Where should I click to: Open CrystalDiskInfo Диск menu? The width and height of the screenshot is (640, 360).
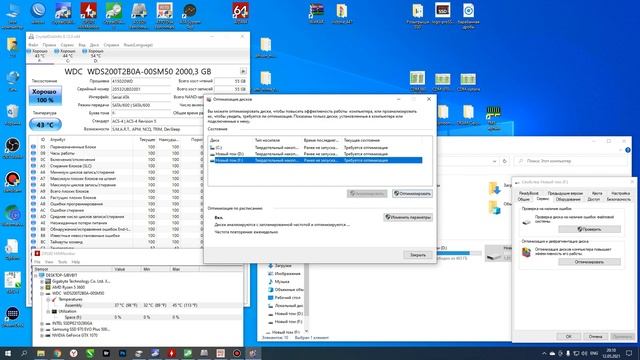(x=94, y=45)
